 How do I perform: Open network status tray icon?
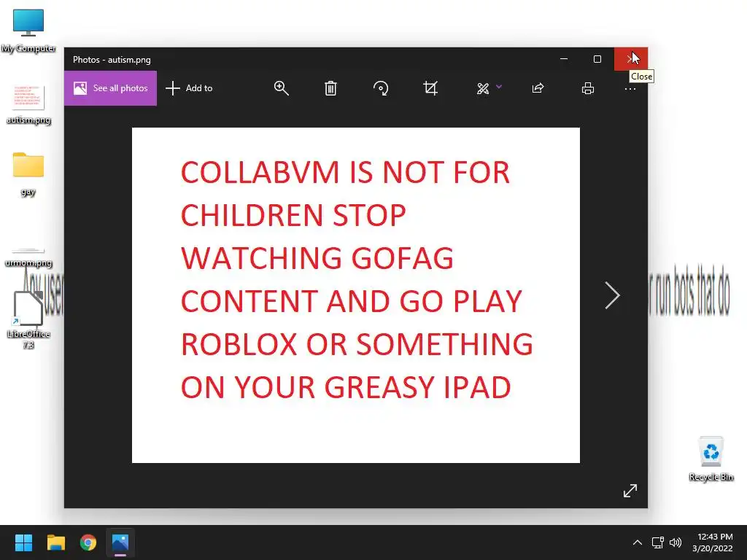(x=657, y=542)
